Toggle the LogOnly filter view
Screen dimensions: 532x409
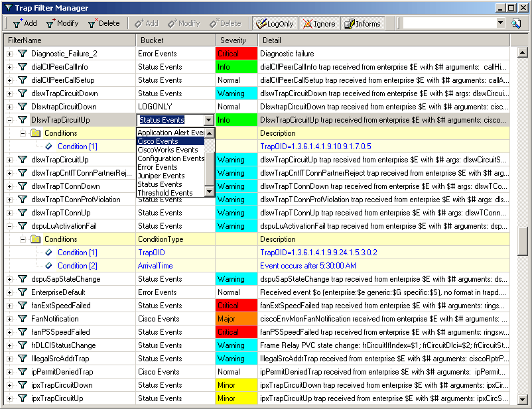[x=275, y=23]
